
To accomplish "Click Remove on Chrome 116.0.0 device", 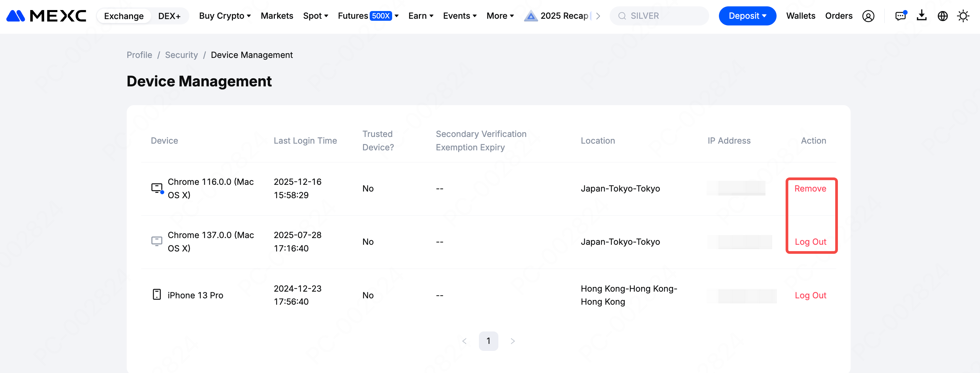I will click(811, 188).
